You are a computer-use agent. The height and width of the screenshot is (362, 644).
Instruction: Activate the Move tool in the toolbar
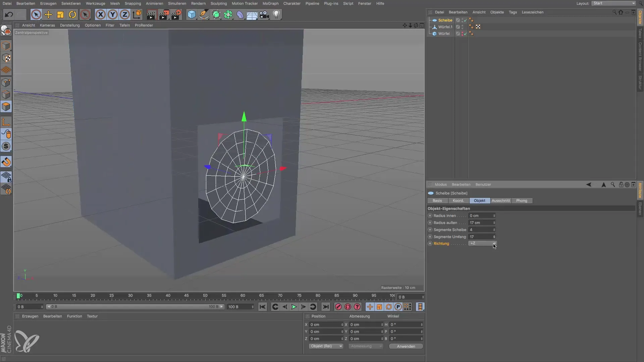[48, 14]
